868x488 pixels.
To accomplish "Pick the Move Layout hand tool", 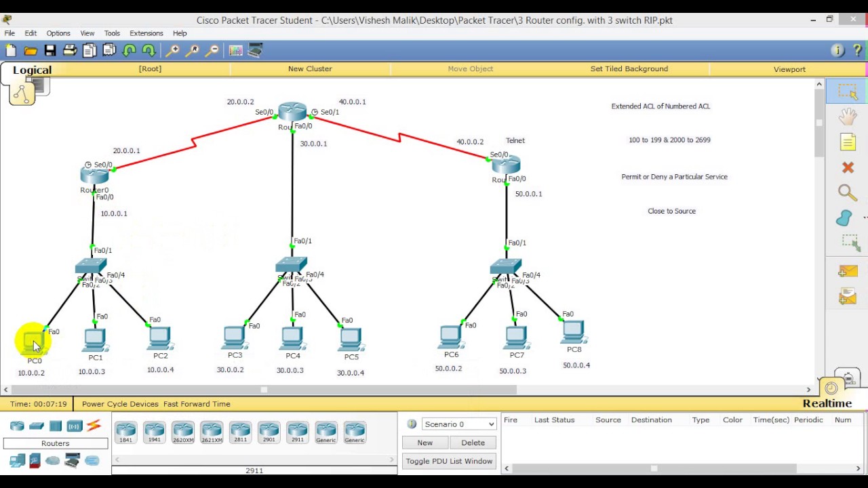I will (848, 117).
